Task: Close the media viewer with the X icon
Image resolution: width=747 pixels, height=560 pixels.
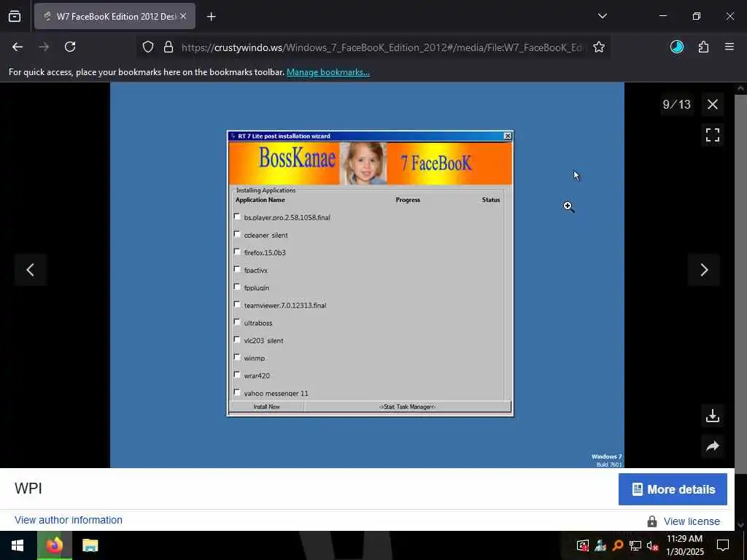Action: (712, 104)
